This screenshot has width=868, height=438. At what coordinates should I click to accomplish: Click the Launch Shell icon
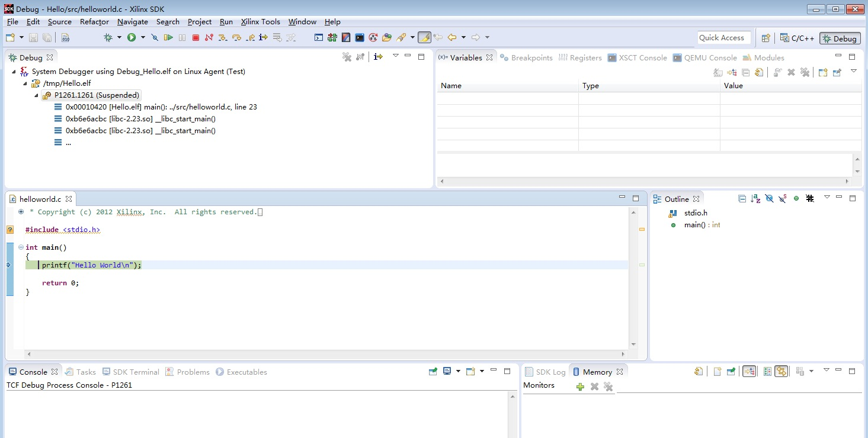tap(318, 37)
